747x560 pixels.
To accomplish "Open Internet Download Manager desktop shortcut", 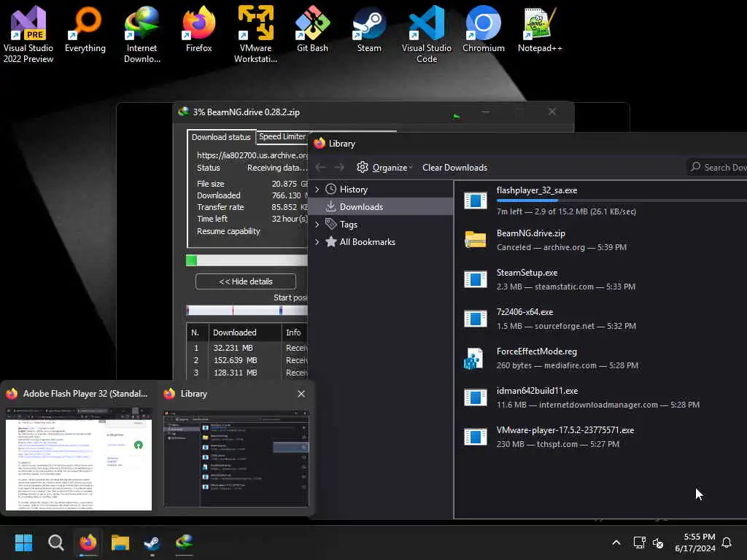I will [142, 34].
